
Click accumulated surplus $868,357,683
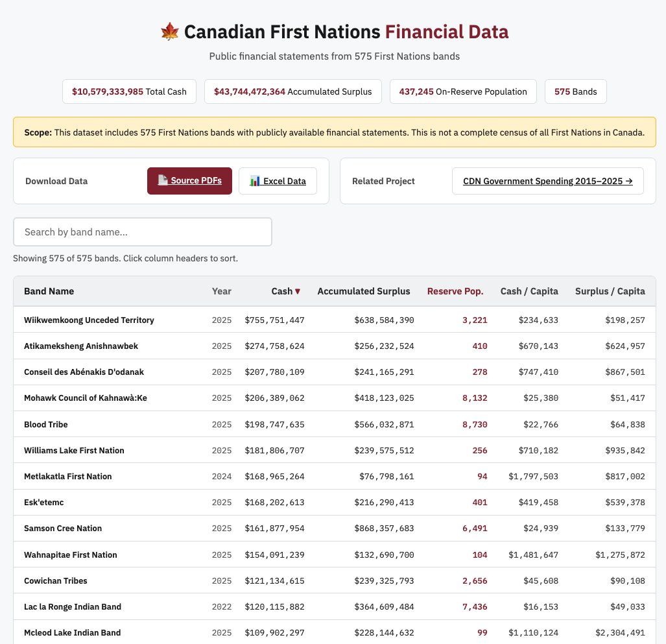pyautogui.click(x=384, y=529)
